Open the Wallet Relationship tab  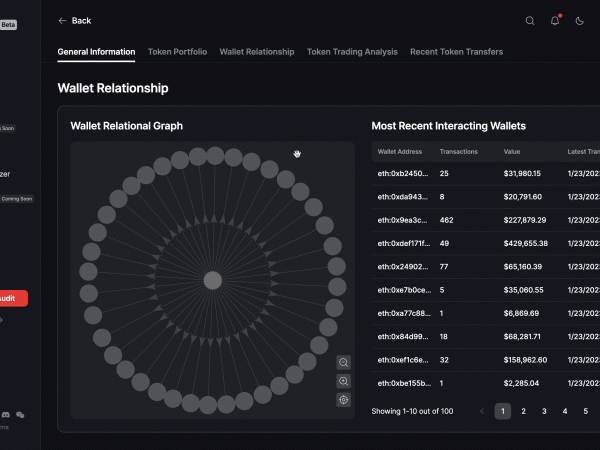[x=257, y=52]
